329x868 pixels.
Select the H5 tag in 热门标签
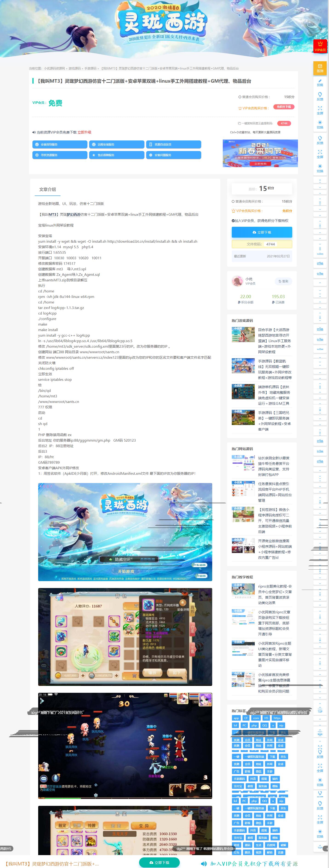coord(266,718)
